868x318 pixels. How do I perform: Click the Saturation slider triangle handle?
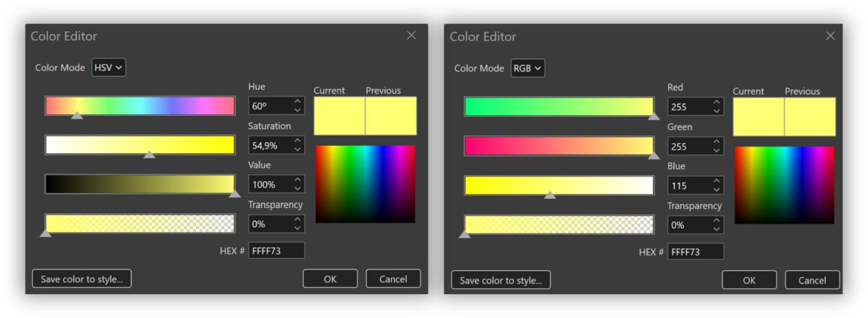point(150,155)
